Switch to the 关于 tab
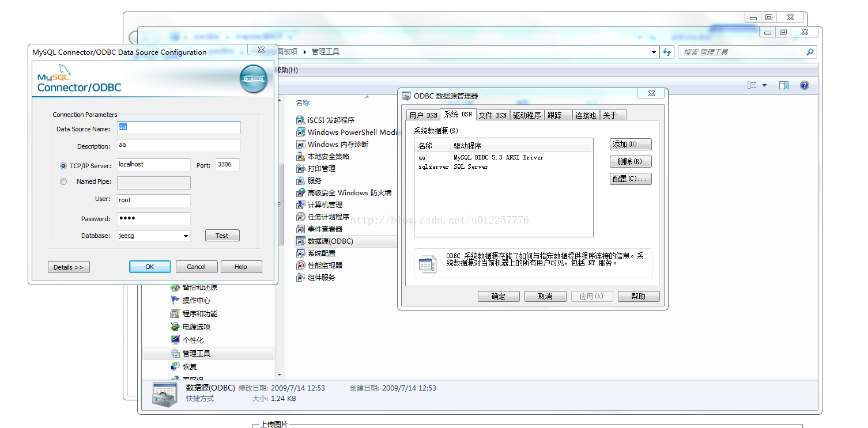The image size is (868, 428). pos(613,115)
